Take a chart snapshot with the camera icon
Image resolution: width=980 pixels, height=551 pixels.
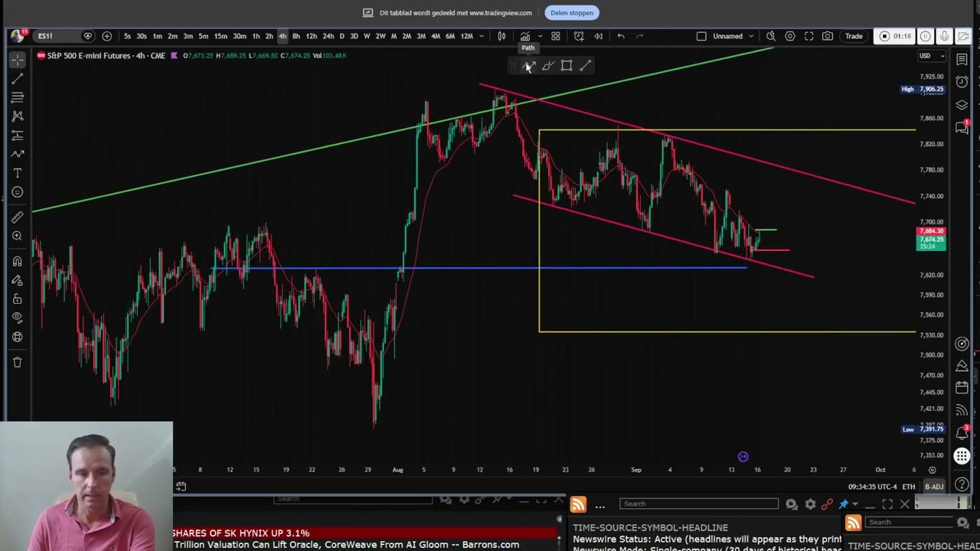point(828,36)
